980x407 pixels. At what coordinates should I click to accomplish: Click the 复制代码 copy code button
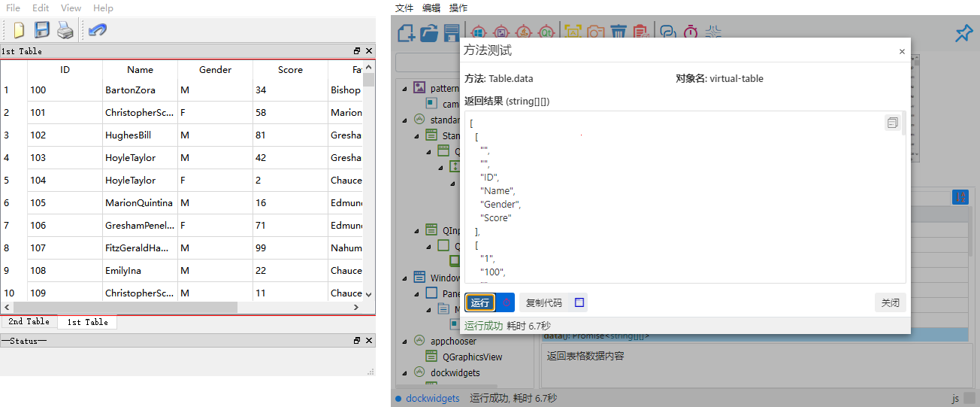544,302
